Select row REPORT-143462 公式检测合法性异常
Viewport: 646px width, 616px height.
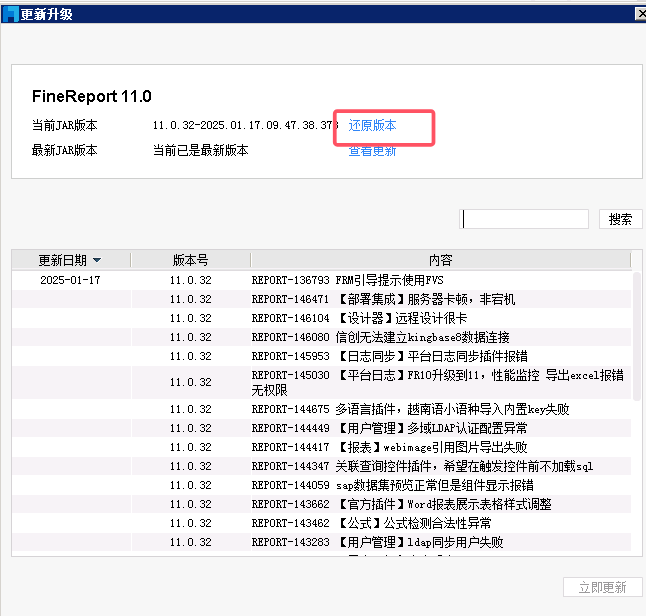tap(321, 523)
